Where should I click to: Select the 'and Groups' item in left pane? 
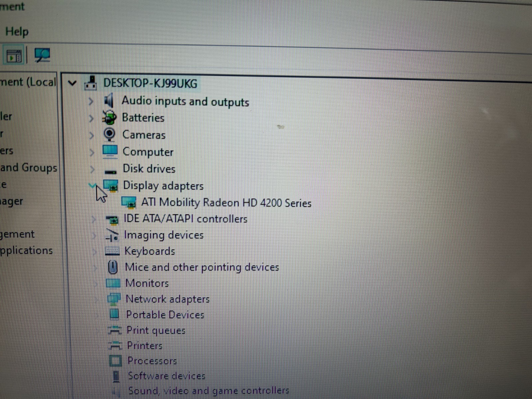(29, 168)
